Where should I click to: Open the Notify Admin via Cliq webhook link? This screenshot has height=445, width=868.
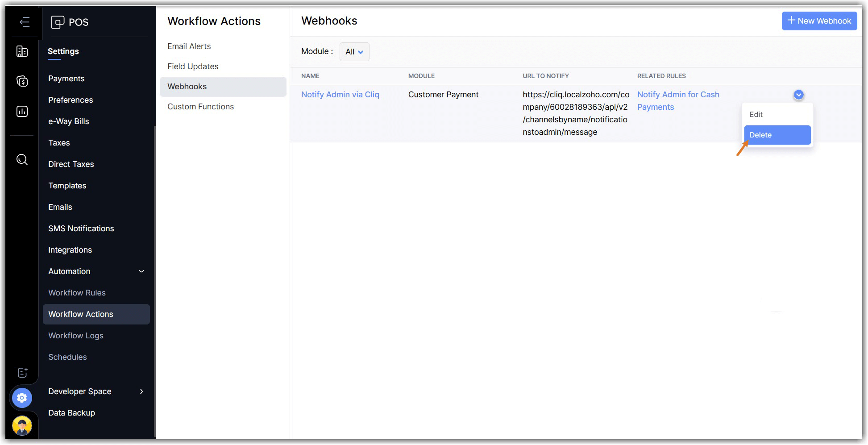click(x=340, y=95)
